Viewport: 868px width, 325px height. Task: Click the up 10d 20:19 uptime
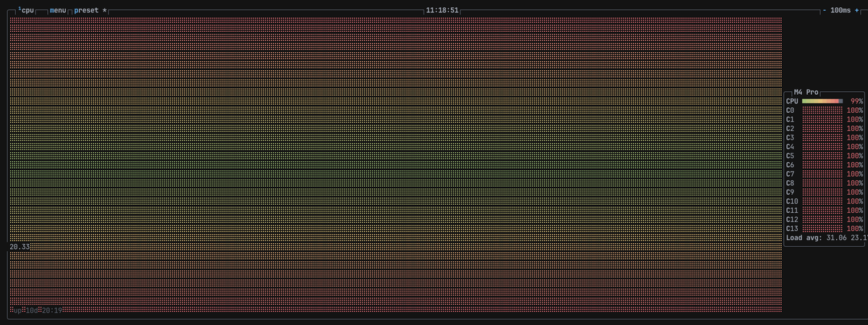38,310
